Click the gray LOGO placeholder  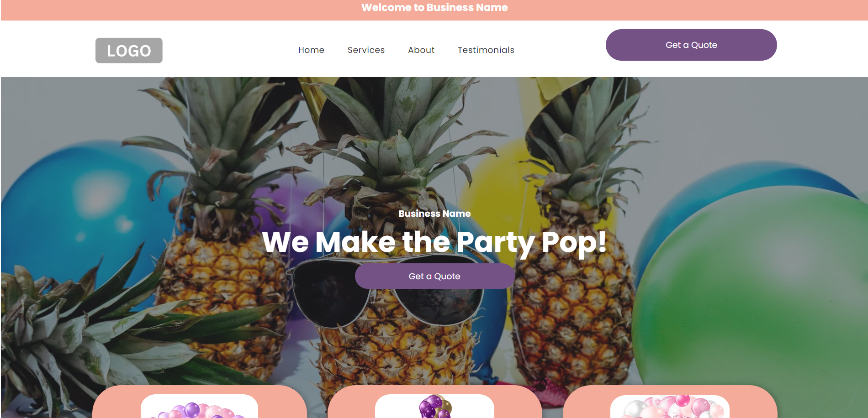(129, 51)
